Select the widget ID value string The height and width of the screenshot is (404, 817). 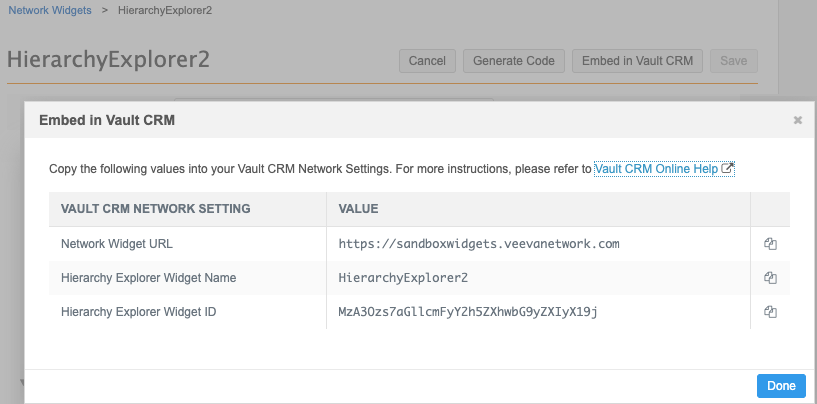coord(468,312)
